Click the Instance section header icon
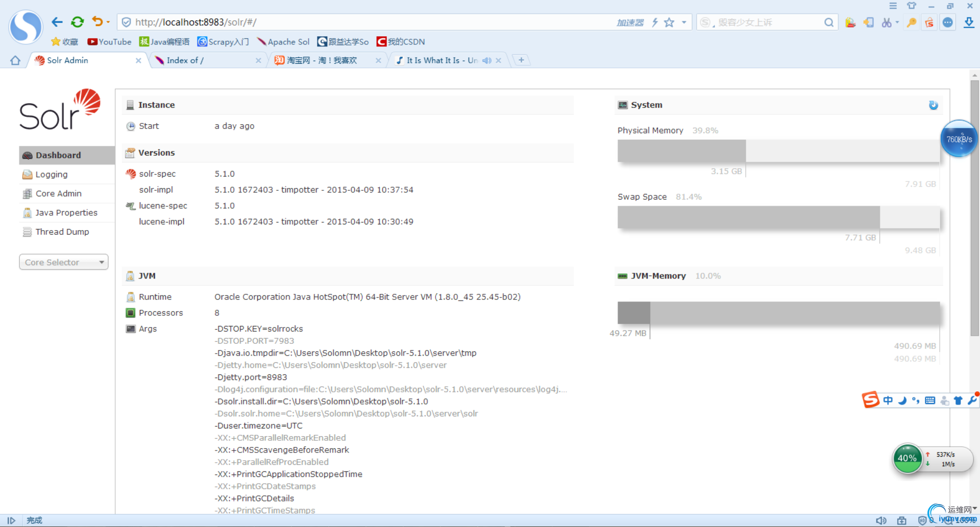 pyautogui.click(x=130, y=105)
